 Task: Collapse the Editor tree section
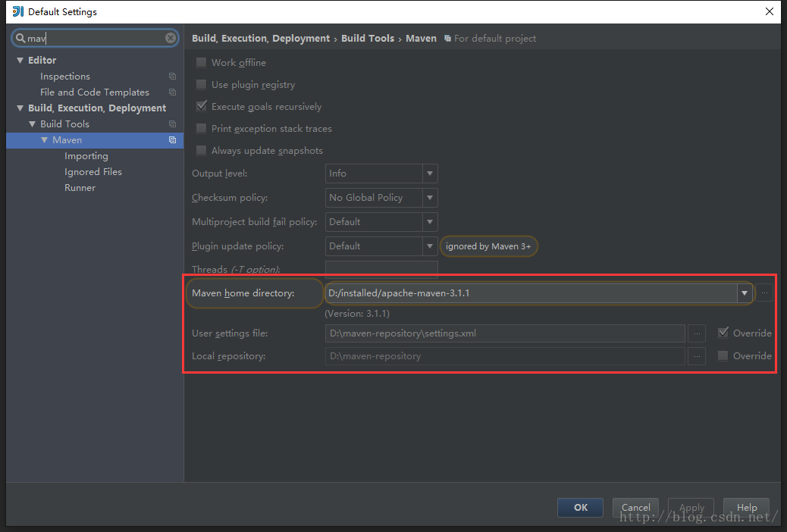point(20,60)
